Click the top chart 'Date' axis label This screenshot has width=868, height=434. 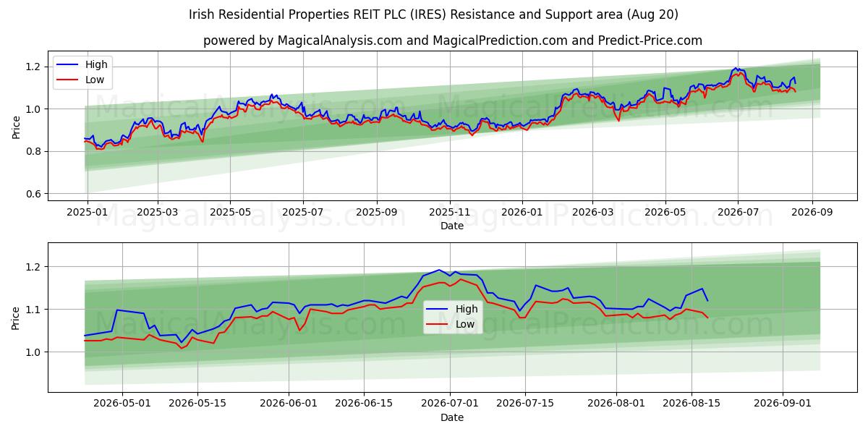point(452,226)
